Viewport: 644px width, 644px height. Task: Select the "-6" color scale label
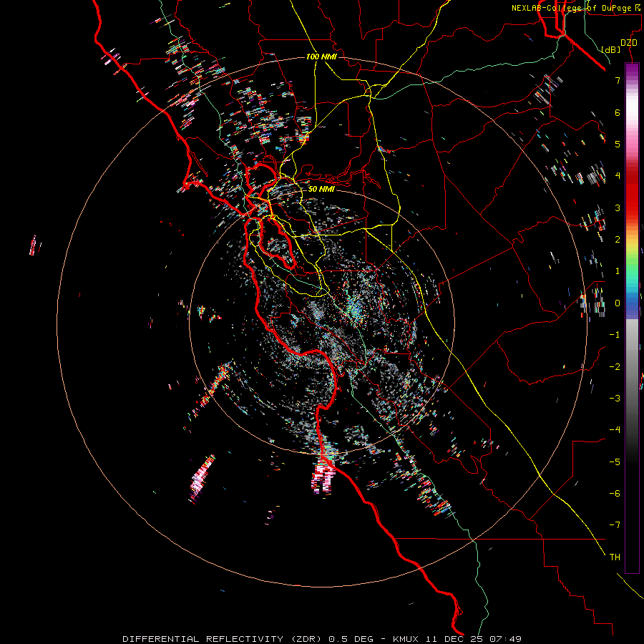pyautogui.click(x=615, y=494)
